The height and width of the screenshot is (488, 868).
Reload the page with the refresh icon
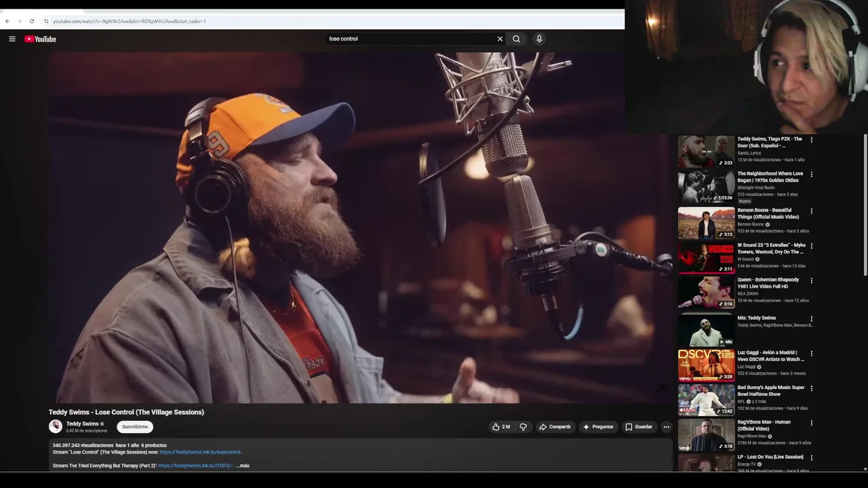tap(31, 21)
